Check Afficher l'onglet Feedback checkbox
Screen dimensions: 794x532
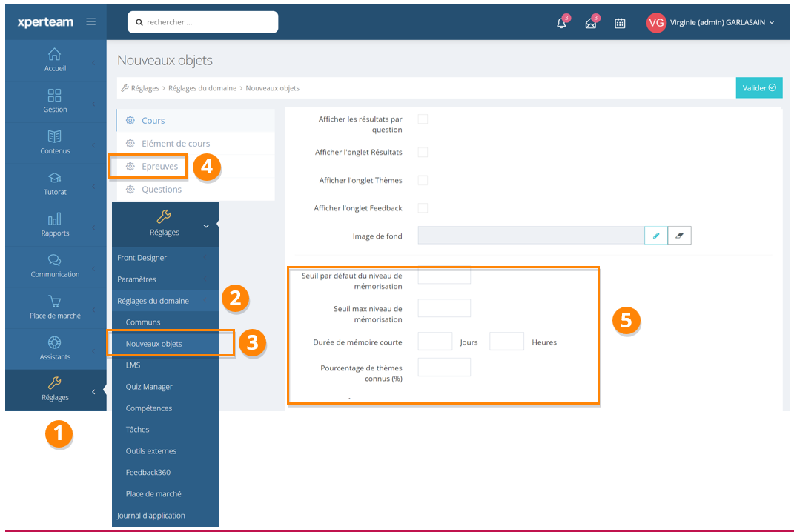423,208
